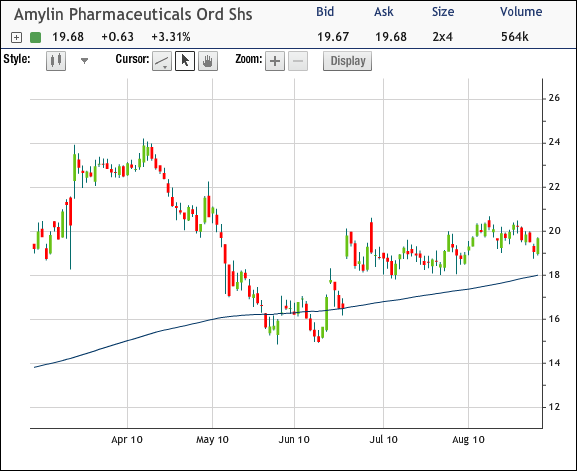Select the hand pan cursor tool
Screen dimensions: 577x471
click(x=208, y=61)
